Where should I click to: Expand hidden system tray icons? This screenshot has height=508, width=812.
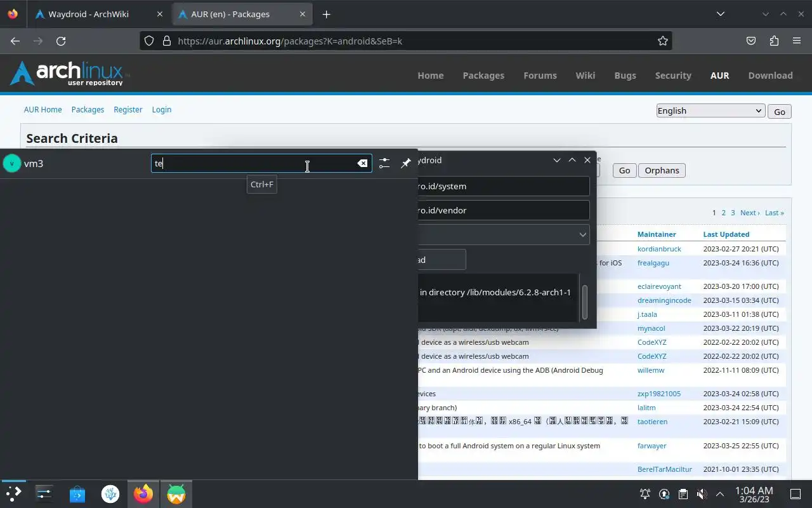point(720,494)
